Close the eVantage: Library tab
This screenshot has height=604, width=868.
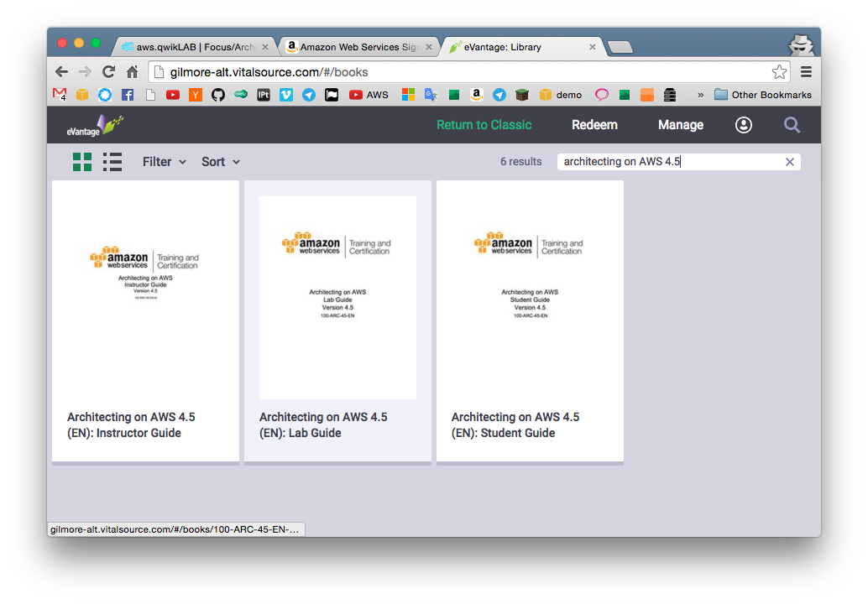click(x=593, y=47)
